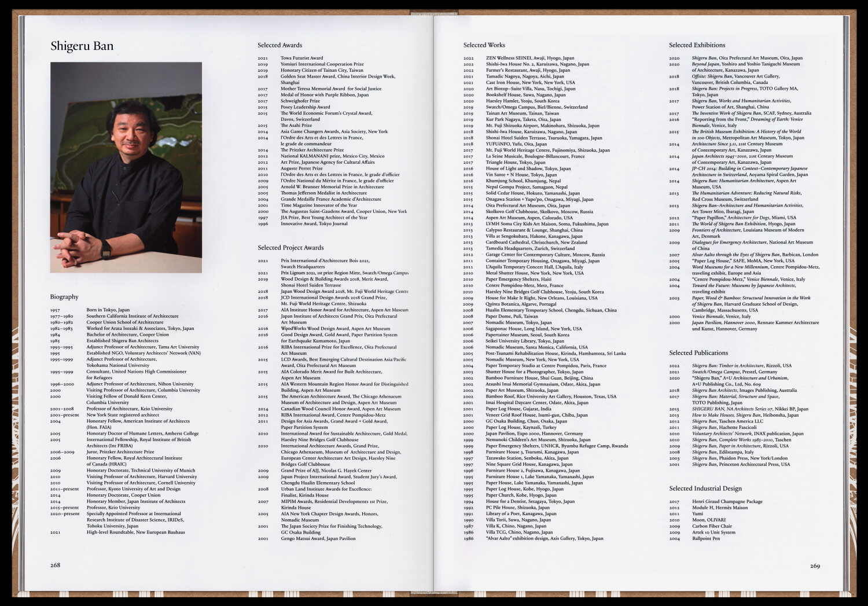
Task: Select the Biography section heading
Action: click(64, 297)
